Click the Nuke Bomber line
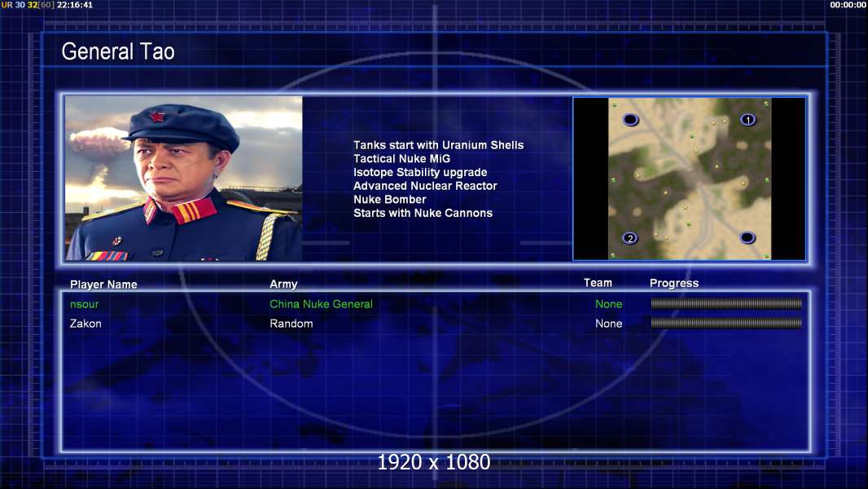 click(390, 200)
